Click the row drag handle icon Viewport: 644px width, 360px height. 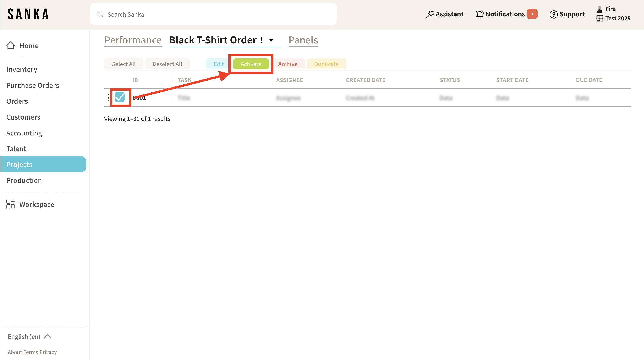click(x=107, y=97)
